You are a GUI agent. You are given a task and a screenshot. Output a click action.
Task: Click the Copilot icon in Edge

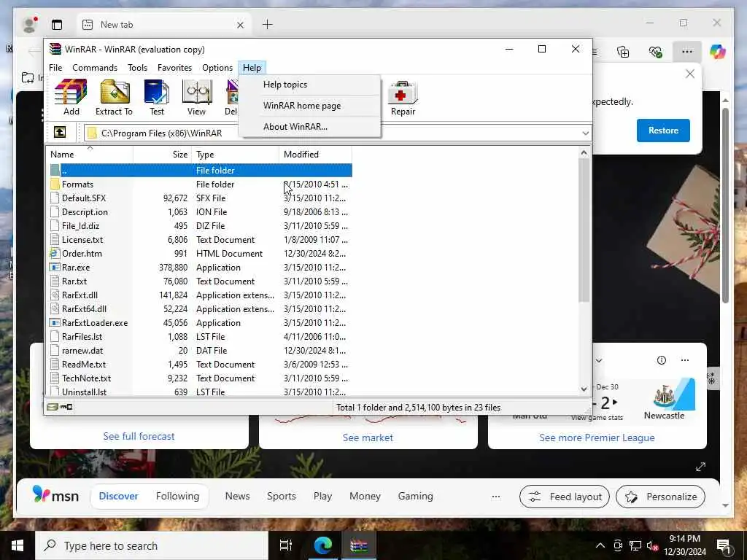click(x=718, y=52)
